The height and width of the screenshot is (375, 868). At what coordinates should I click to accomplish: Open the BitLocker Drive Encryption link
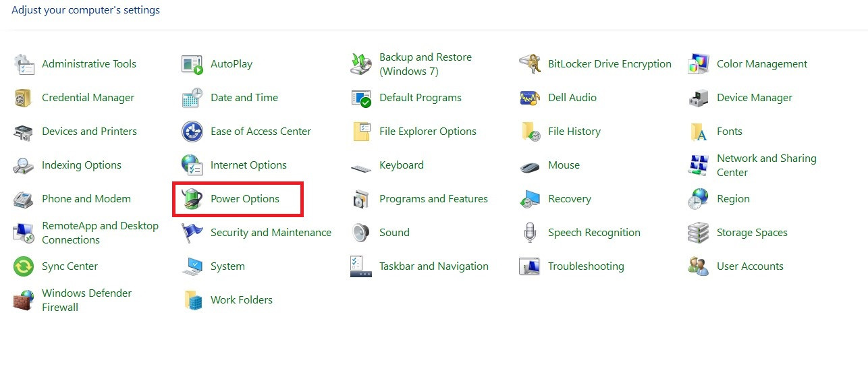[609, 64]
